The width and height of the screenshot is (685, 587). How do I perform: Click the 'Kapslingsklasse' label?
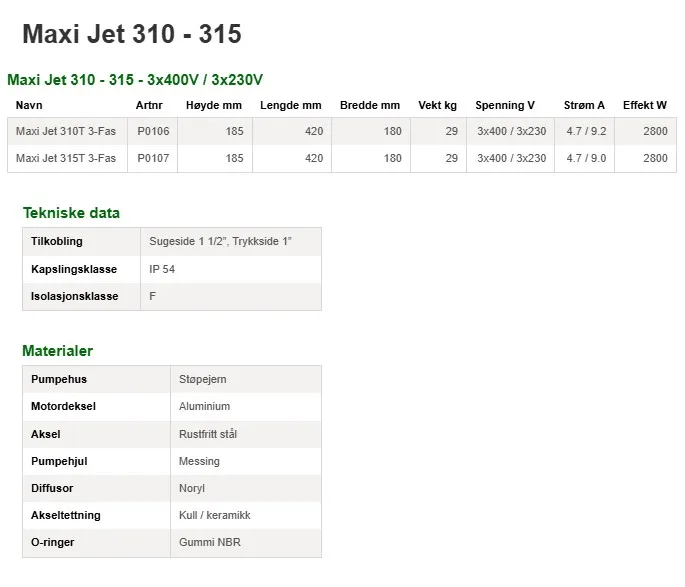click(x=74, y=269)
